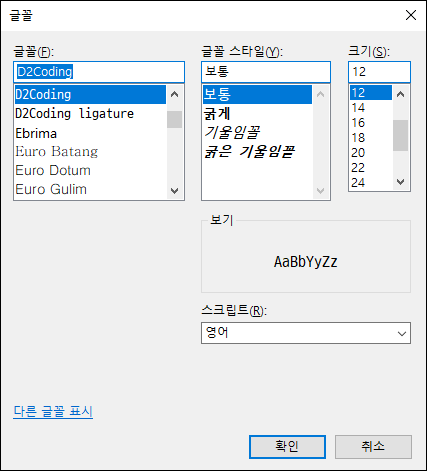
Task: Click size list scroll down arrow
Action: coord(400,182)
